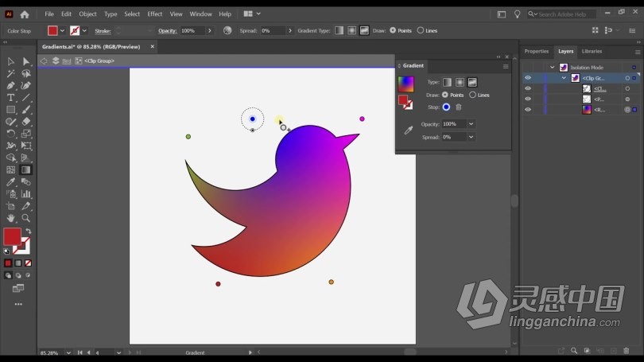Image resolution: width=644 pixels, height=362 pixels.
Task: Choose linear gradient type in Gradient panel
Action: point(448,82)
